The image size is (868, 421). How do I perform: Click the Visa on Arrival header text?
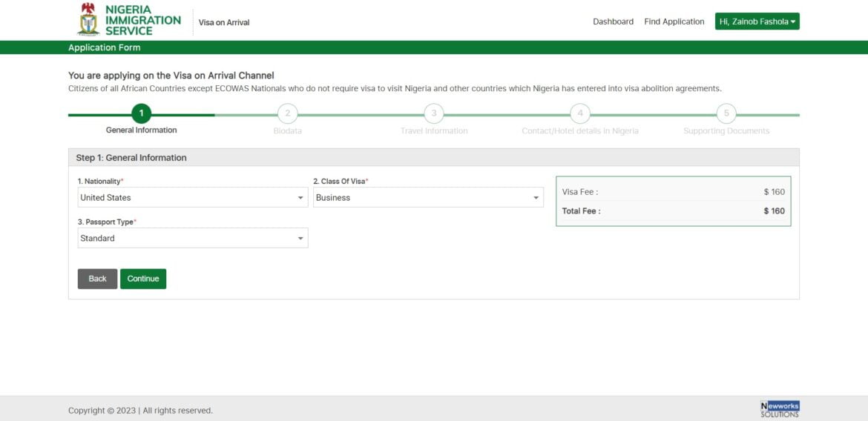[224, 23]
